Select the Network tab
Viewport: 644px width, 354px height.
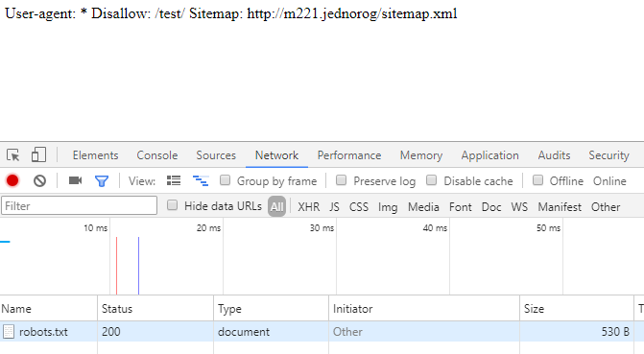click(x=276, y=155)
